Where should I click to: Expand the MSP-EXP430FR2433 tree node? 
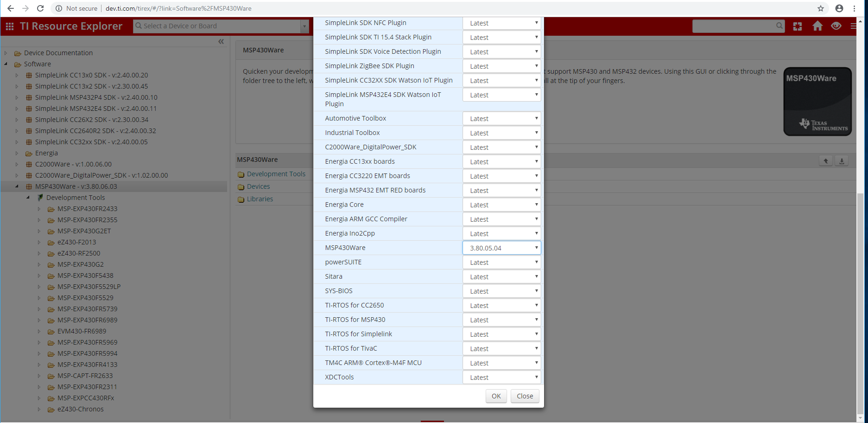(x=39, y=209)
